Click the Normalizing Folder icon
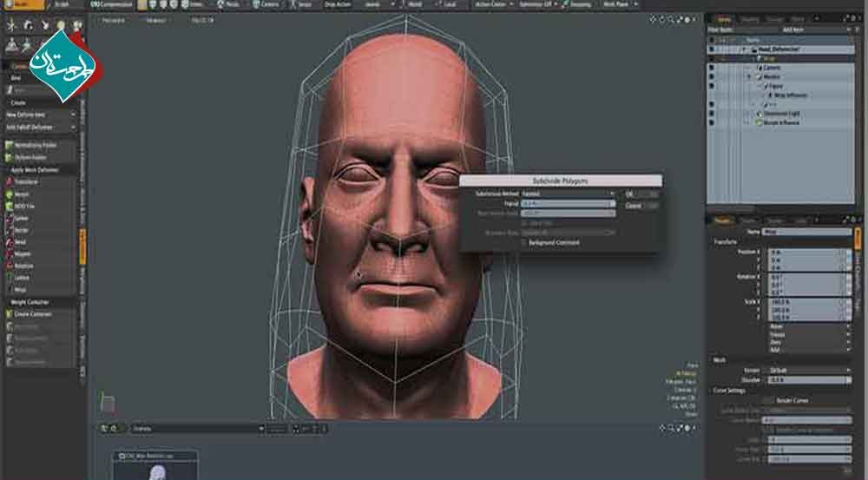This screenshot has width=868, height=480. [9, 145]
